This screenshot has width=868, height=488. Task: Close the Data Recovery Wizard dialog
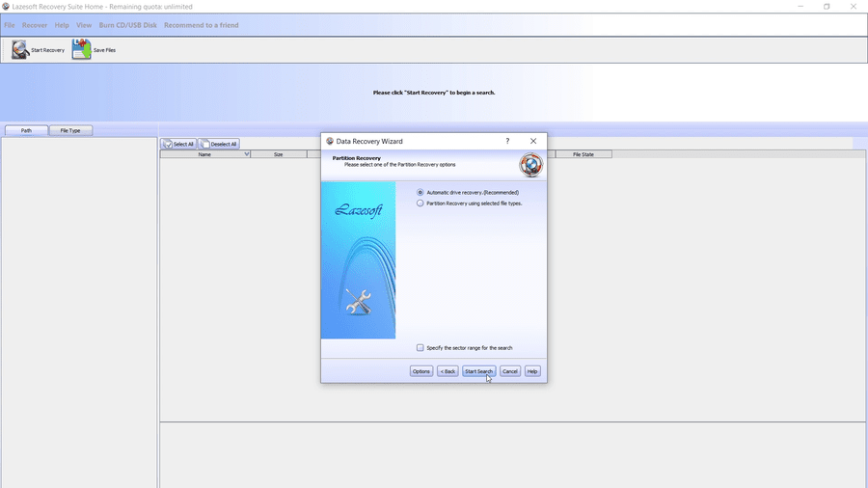(x=533, y=141)
